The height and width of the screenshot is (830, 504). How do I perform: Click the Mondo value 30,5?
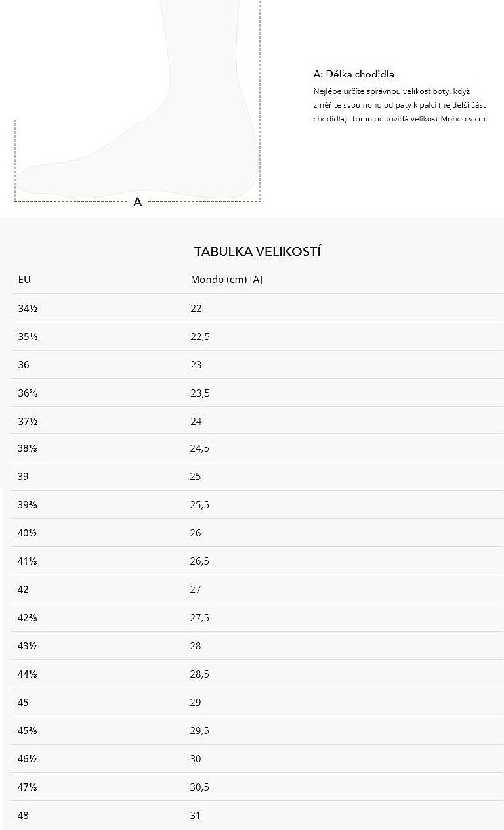click(200, 787)
